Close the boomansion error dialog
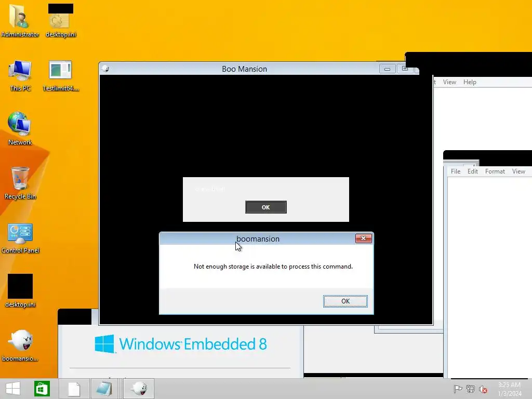Screen dimensions: 532x399 click(363, 238)
